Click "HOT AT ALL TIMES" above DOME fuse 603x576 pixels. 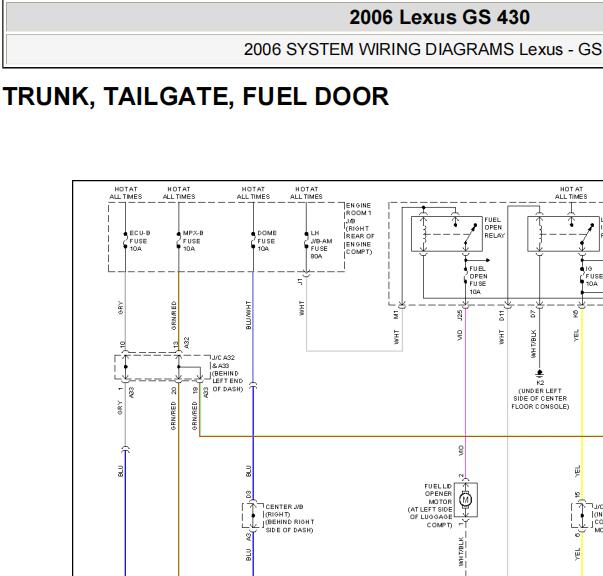pos(253,193)
